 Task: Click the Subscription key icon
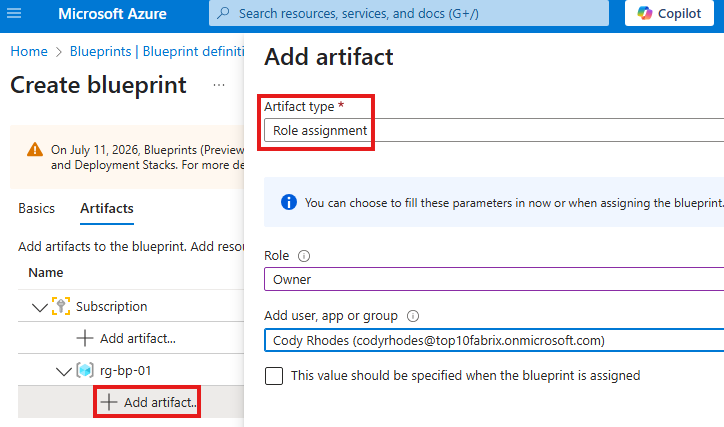click(x=61, y=306)
